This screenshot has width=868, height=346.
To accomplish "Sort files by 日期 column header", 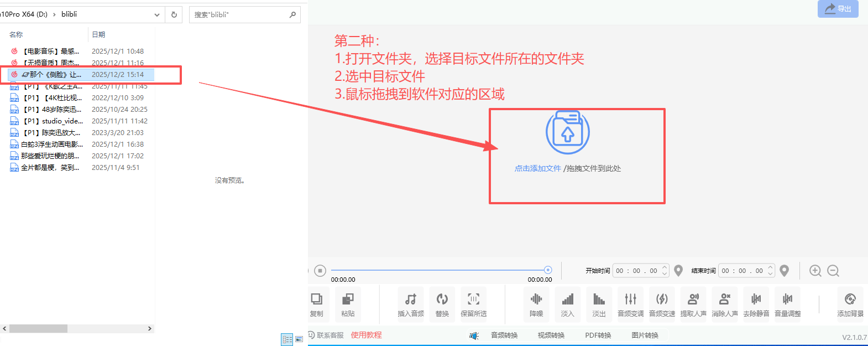I will tap(98, 34).
